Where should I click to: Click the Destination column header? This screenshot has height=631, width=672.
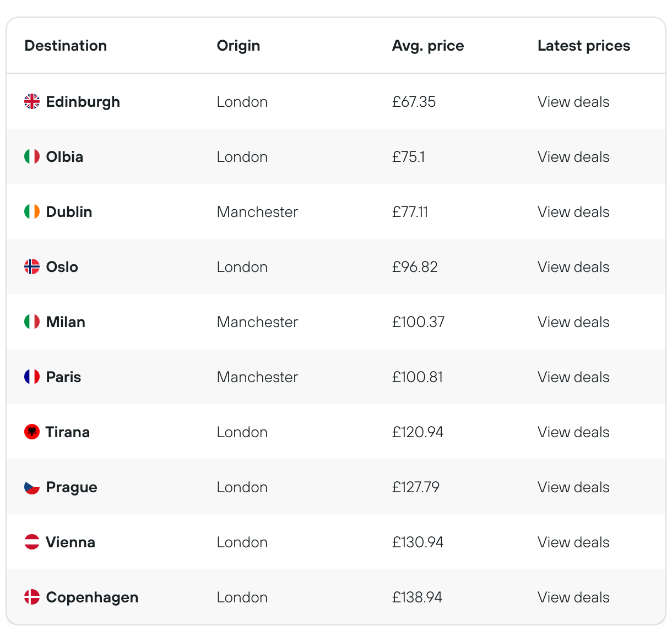[x=66, y=46]
